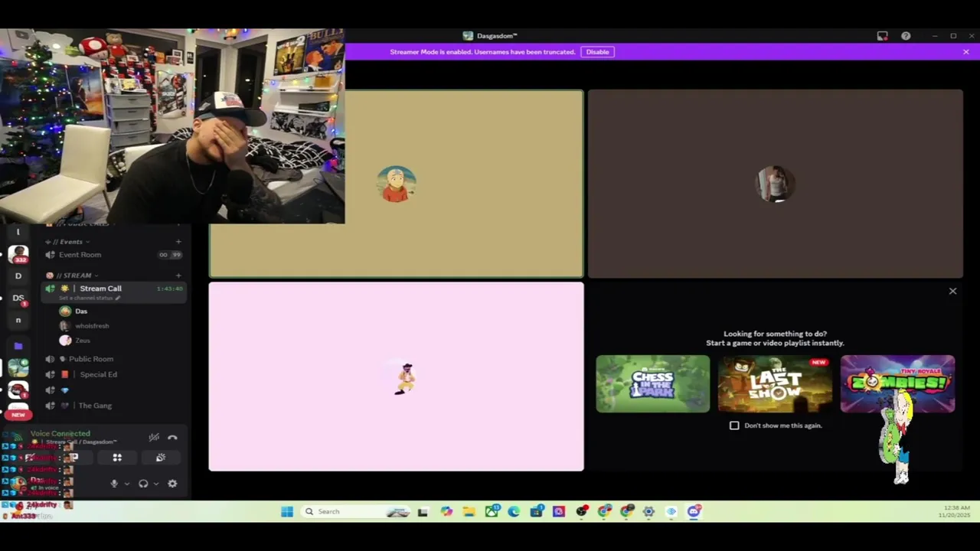
Task: Mute the microphone
Action: point(114,484)
